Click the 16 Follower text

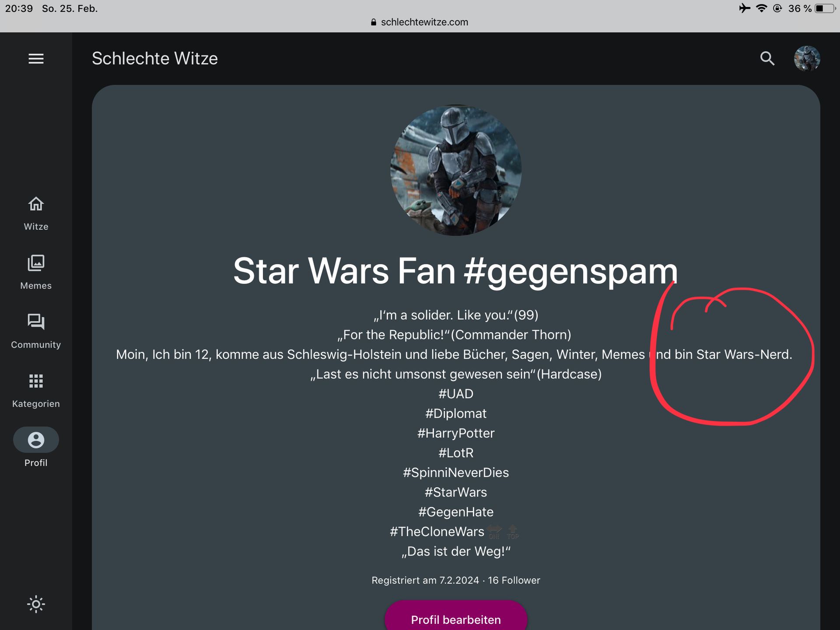coord(514,580)
